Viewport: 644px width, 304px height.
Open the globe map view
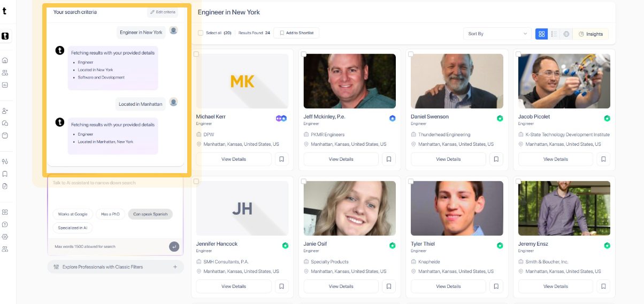(x=566, y=34)
